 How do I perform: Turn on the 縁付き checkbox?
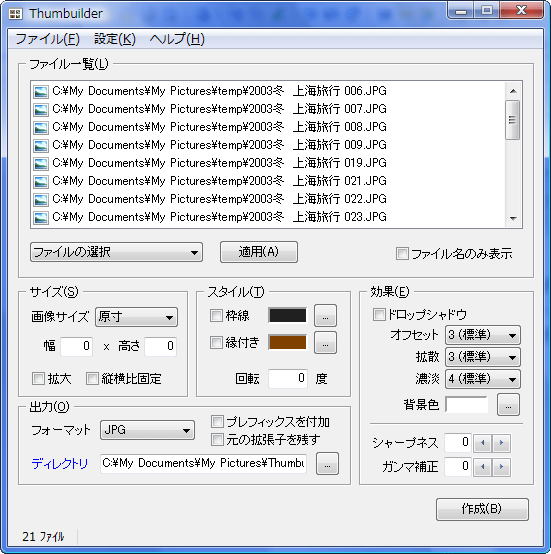tap(216, 342)
